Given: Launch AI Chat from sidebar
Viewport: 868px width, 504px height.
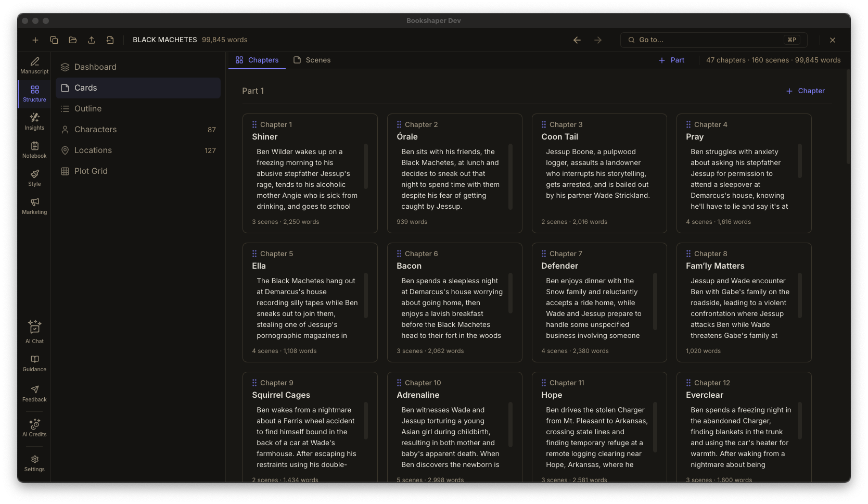Looking at the screenshot, I should coord(34,332).
